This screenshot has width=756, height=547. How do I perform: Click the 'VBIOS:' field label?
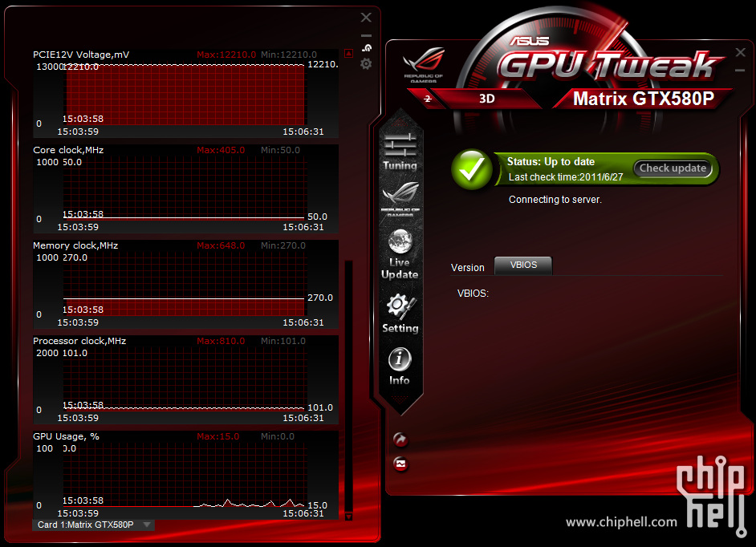click(x=473, y=293)
